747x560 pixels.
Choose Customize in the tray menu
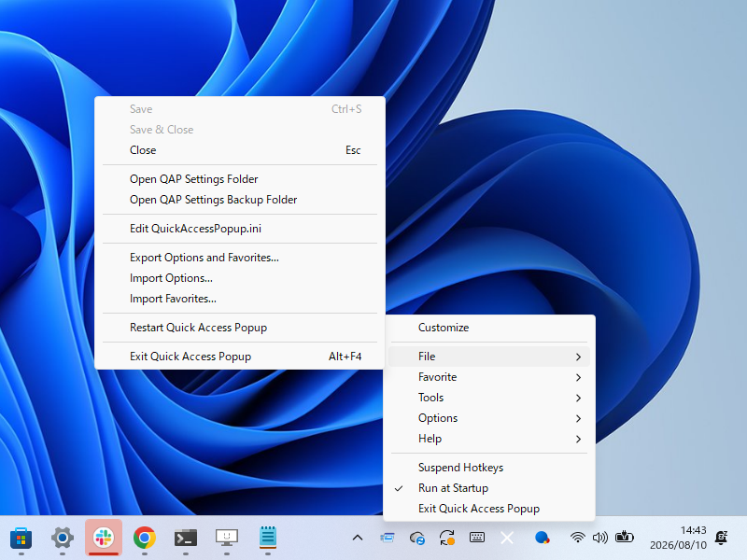[x=489, y=328]
